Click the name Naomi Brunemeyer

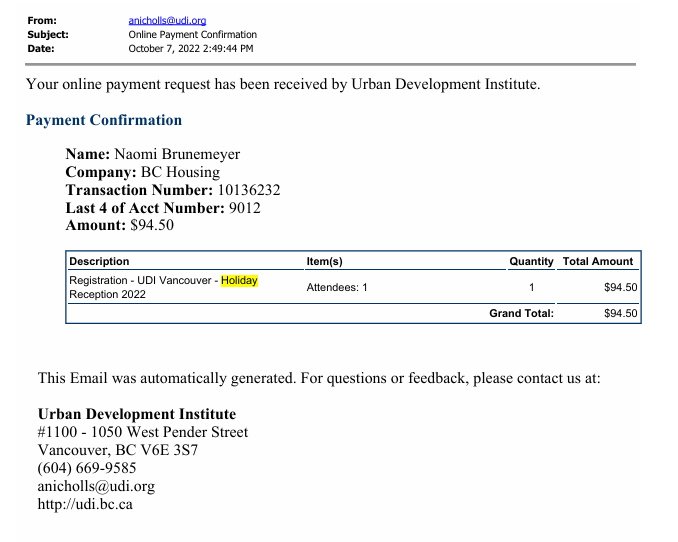(x=177, y=154)
